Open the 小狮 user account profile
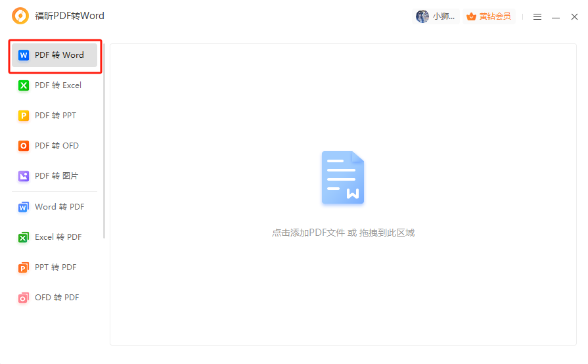This screenshot has height=364, width=588. tap(436, 16)
